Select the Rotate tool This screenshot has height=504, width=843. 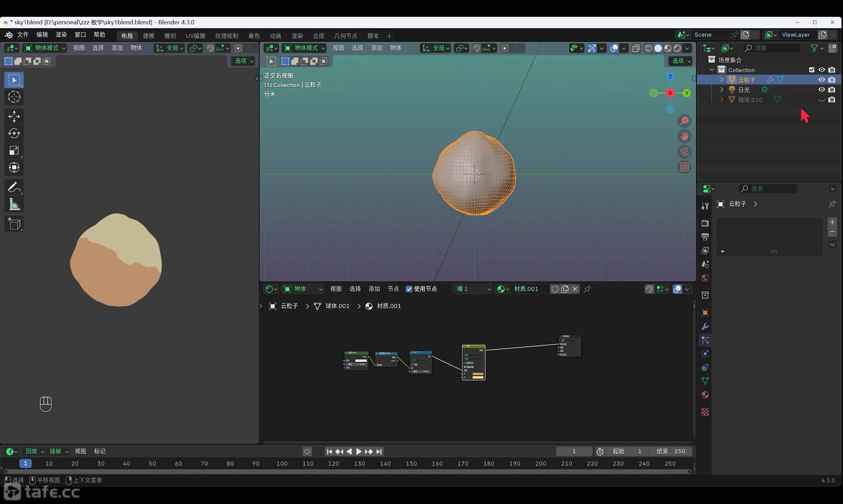pyautogui.click(x=14, y=134)
